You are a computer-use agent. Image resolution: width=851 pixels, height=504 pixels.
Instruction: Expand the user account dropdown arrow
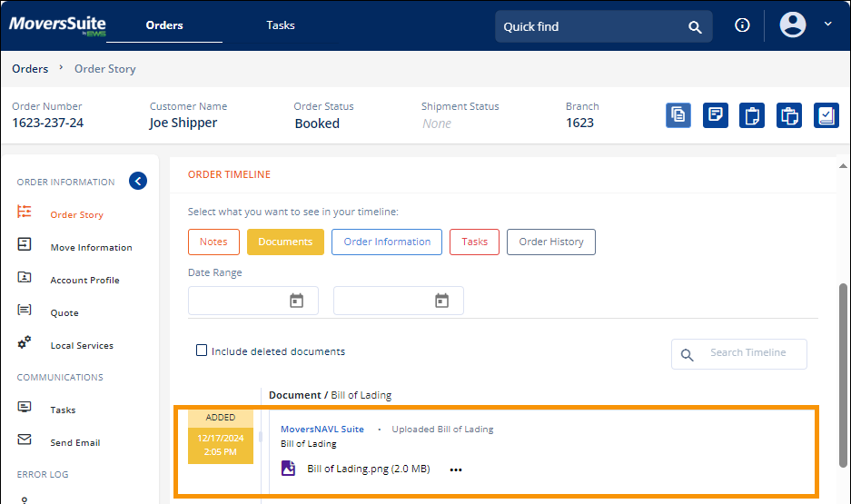point(827,24)
